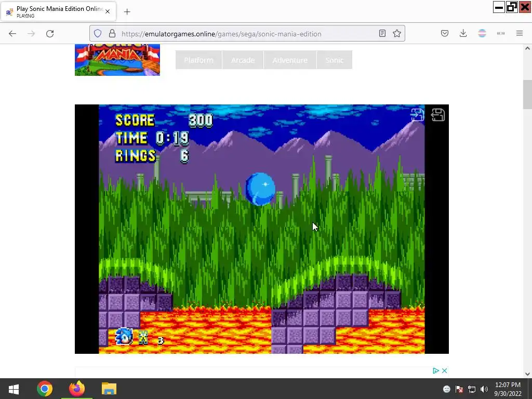Restore down the Firefox window

[x=512, y=7]
